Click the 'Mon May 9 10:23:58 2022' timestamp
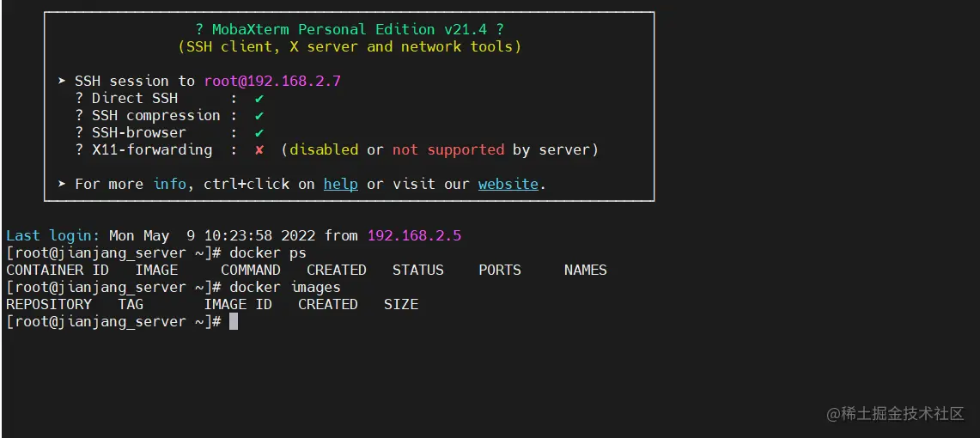The width and height of the screenshot is (980, 438). 212,236
